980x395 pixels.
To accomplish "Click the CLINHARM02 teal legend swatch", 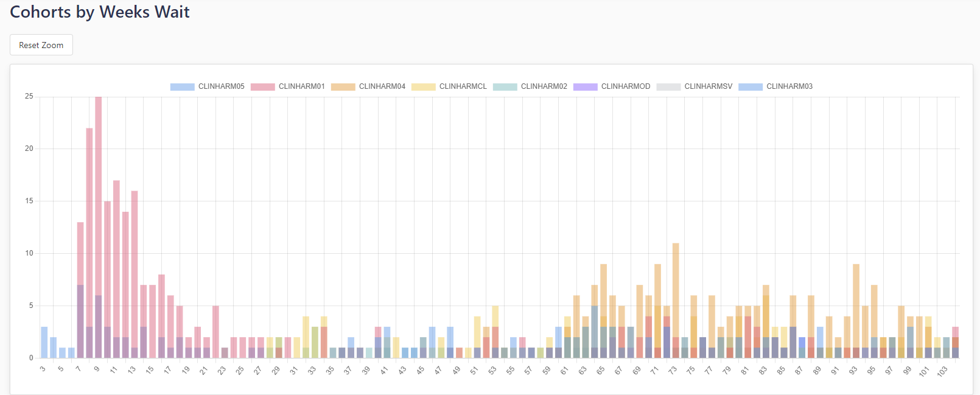I will 505,87.
